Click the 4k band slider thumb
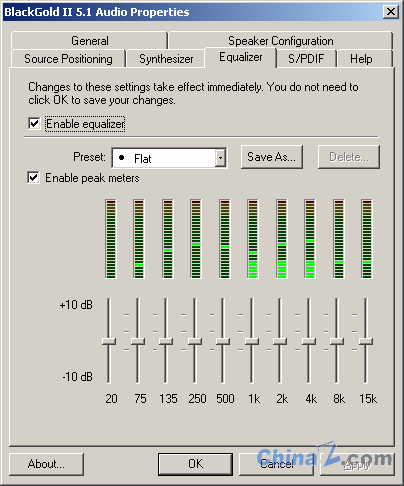The height and width of the screenshot is (486, 404). point(309,341)
